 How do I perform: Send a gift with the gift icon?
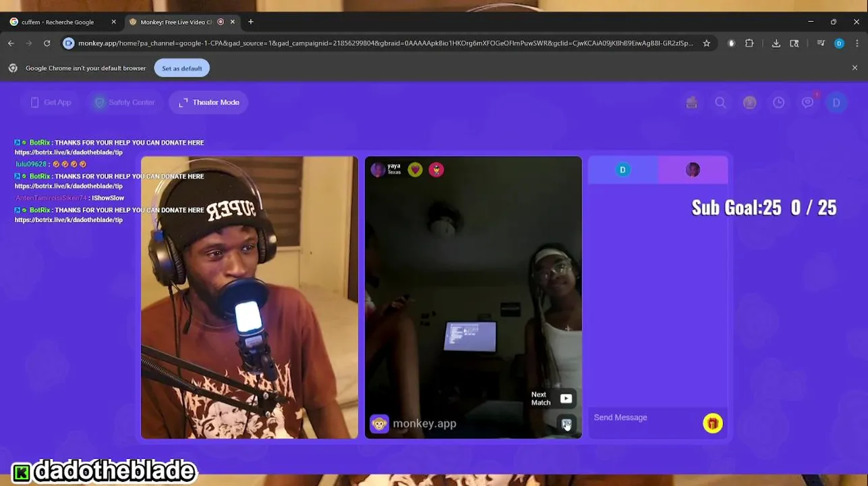713,423
